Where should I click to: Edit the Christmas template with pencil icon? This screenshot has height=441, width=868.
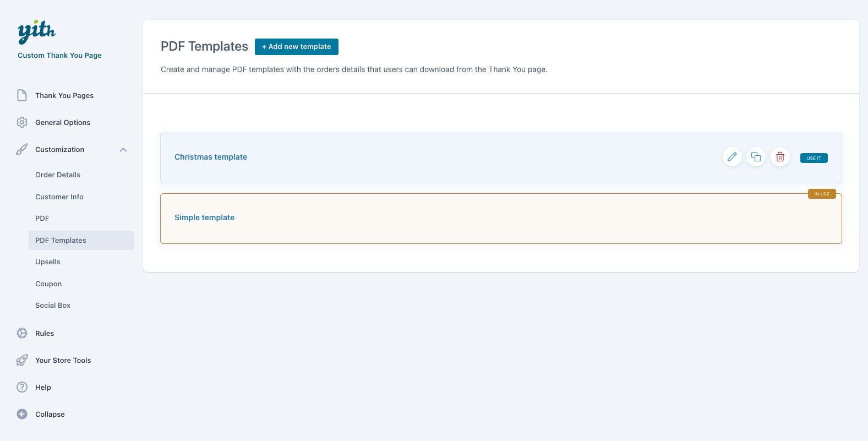point(732,157)
